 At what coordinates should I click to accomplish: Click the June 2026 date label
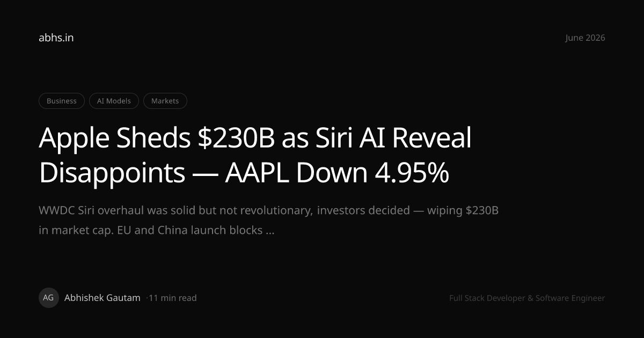point(585,38)
